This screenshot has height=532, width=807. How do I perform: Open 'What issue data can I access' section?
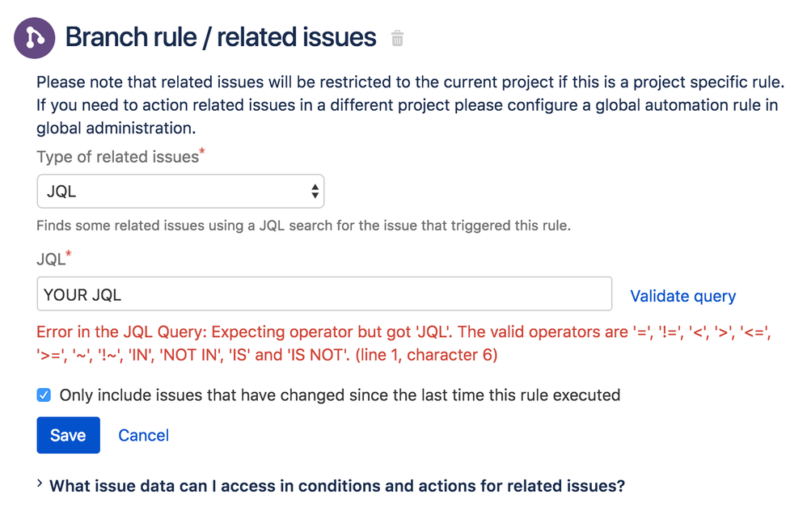pyautogui.click(x=337, y=486)
